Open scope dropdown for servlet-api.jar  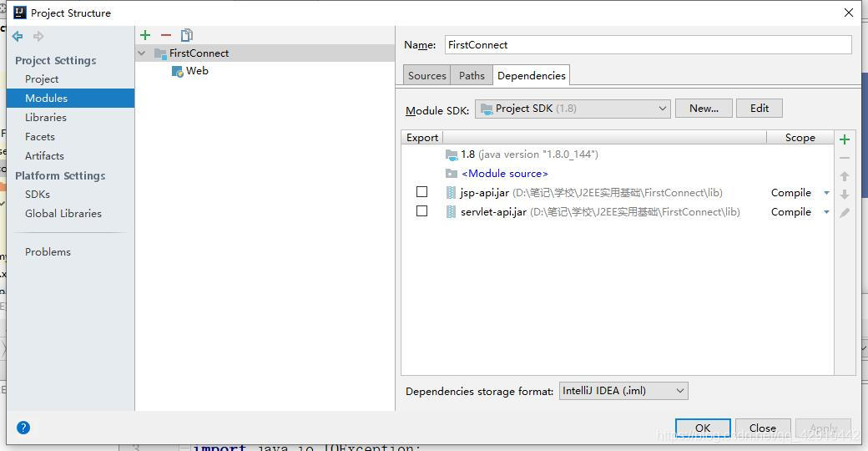[826, 212]
